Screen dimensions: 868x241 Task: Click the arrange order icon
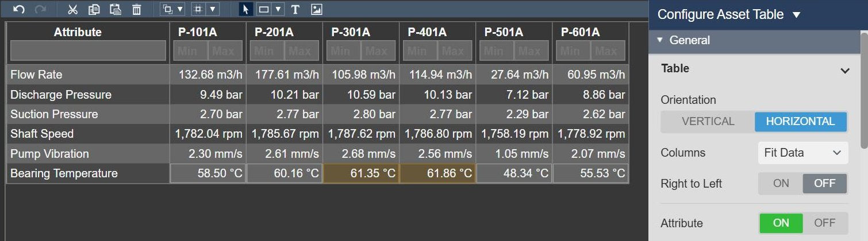[167, 9]
